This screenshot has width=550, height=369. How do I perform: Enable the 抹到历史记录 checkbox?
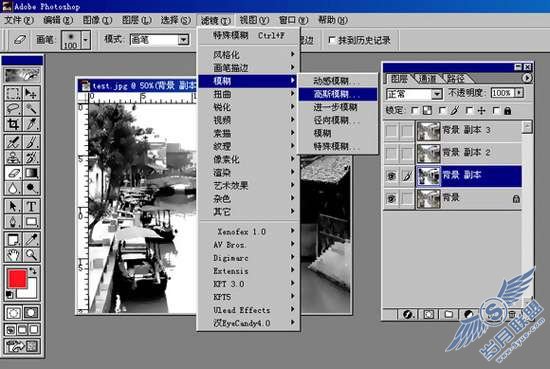coord(331,40)
